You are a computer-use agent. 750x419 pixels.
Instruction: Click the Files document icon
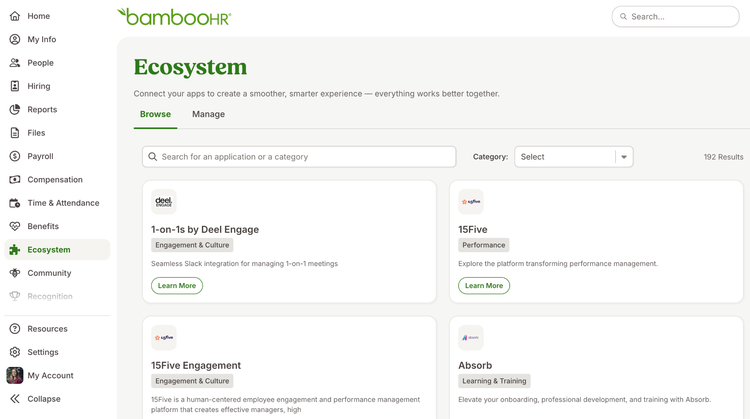15,133
